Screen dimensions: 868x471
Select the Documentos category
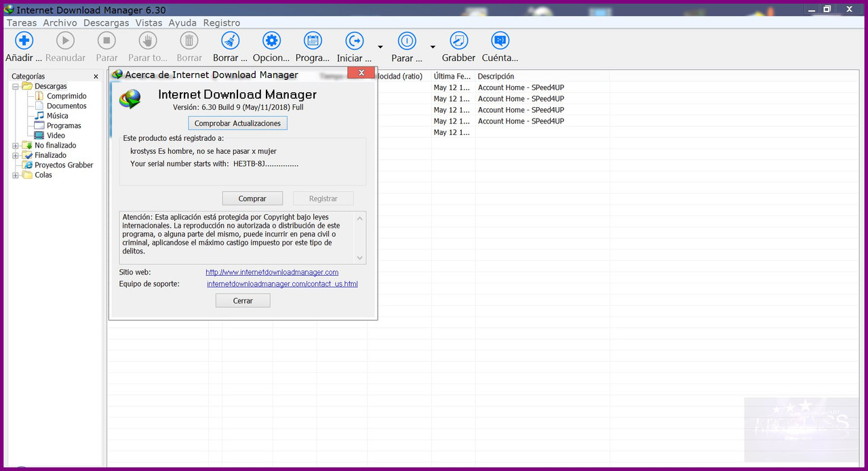(x=66, y=106)
